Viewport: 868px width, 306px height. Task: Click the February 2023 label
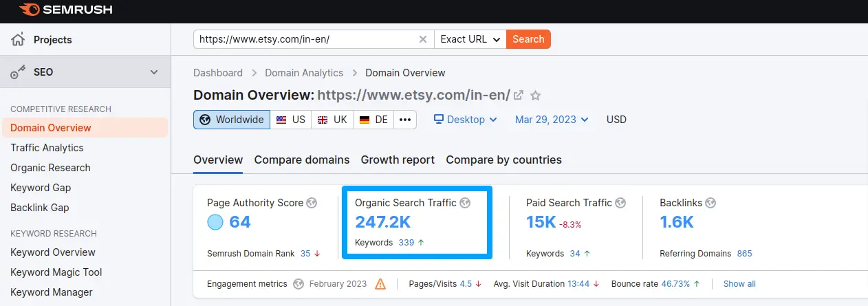click(338, 284)
